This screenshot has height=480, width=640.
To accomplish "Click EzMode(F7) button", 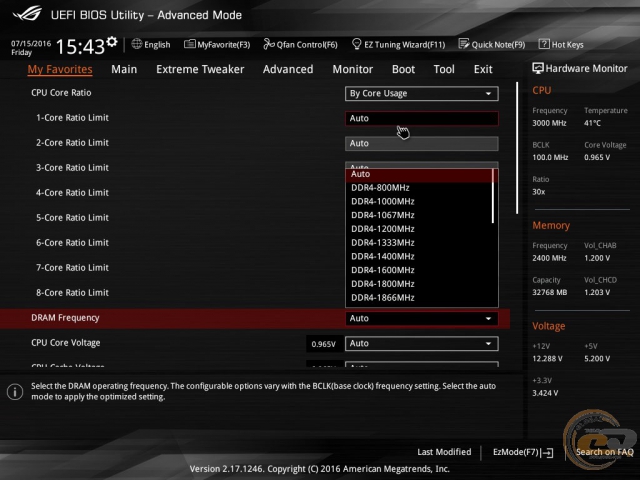I will point(523,452).
